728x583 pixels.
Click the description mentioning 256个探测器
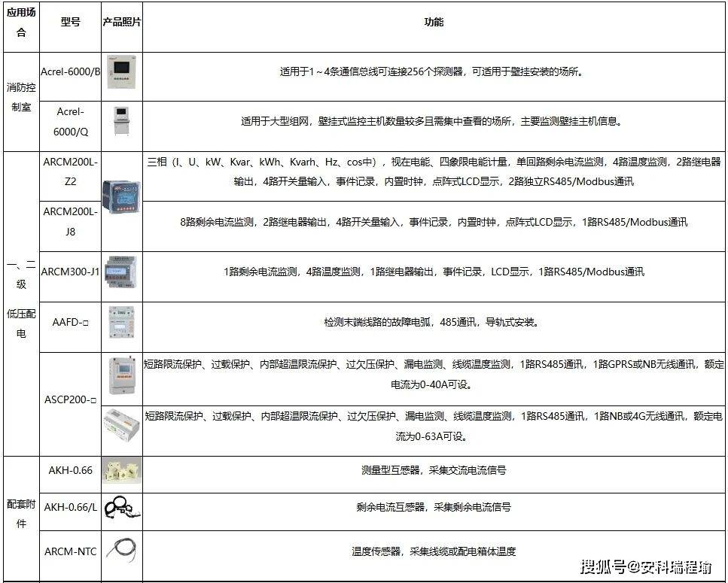pos(434,71)
